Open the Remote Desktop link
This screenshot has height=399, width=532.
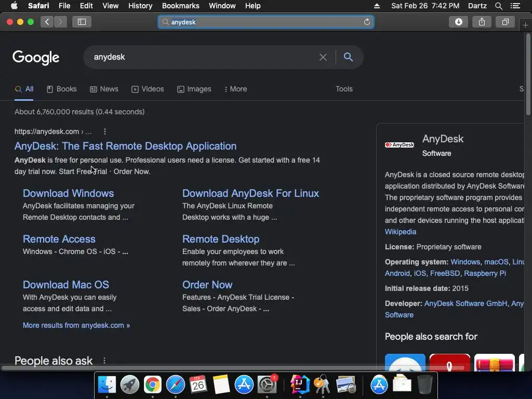pyautogui.click(x=221, y=239)
